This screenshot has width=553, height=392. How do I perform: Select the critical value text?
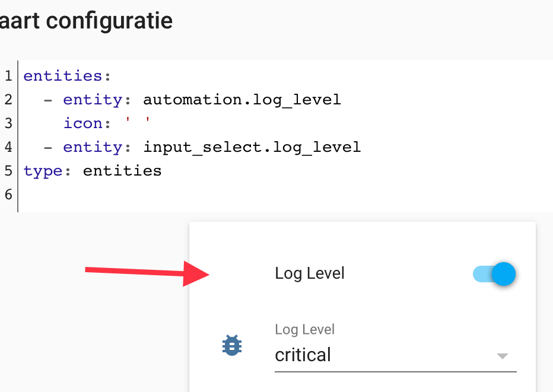tap(302, 355)
